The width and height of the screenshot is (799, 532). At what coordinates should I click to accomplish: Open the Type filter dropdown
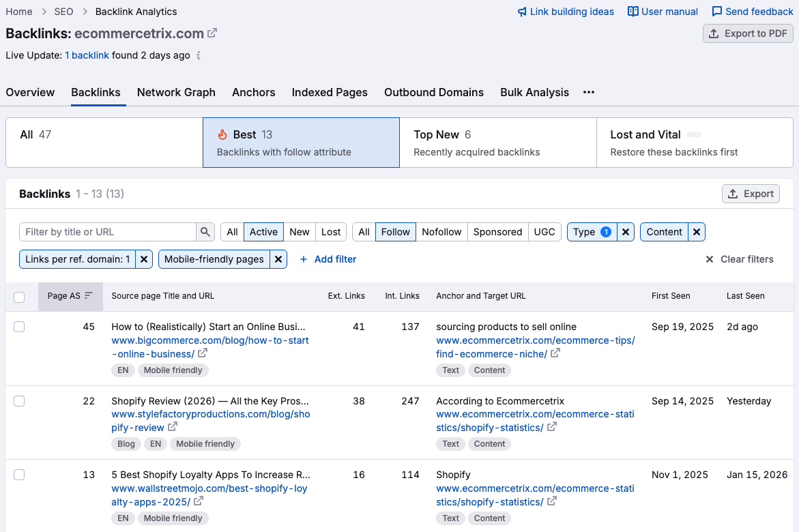(x=591, y=232)
